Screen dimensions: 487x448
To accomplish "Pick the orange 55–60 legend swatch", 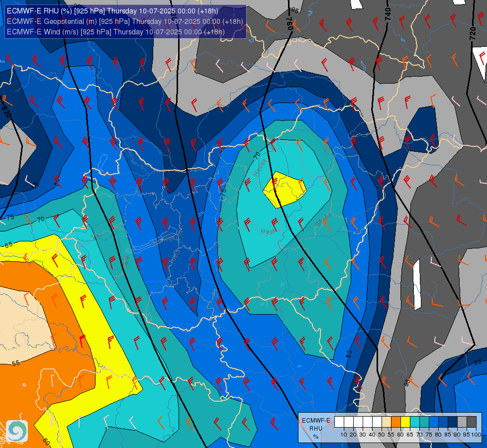I will [396, 422].
